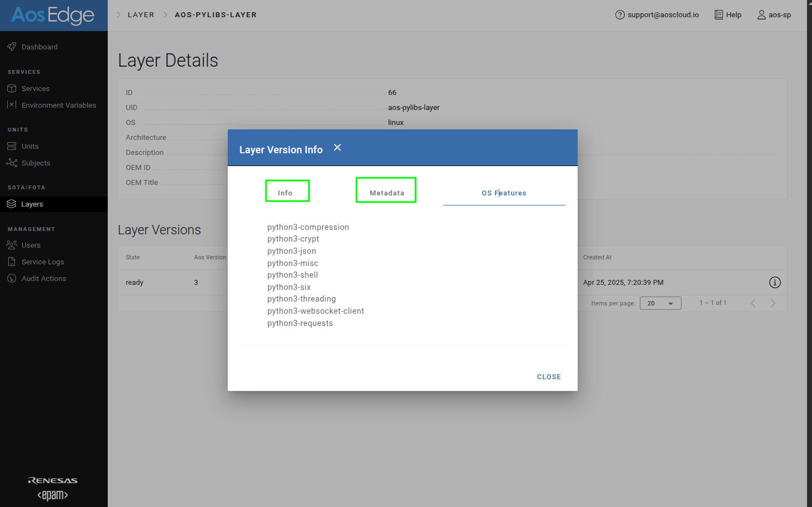The image size is (812, 507).
Task: Open the Metadata tab
Action: point(387,193)
